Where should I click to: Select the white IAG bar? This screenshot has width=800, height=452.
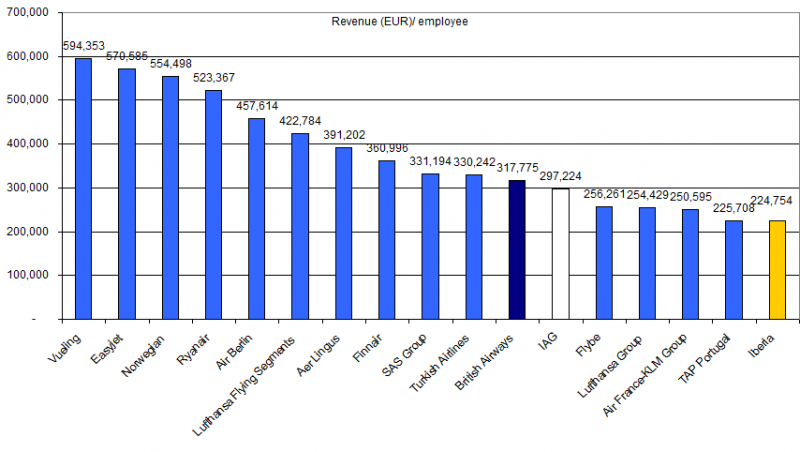coord(560,254)
